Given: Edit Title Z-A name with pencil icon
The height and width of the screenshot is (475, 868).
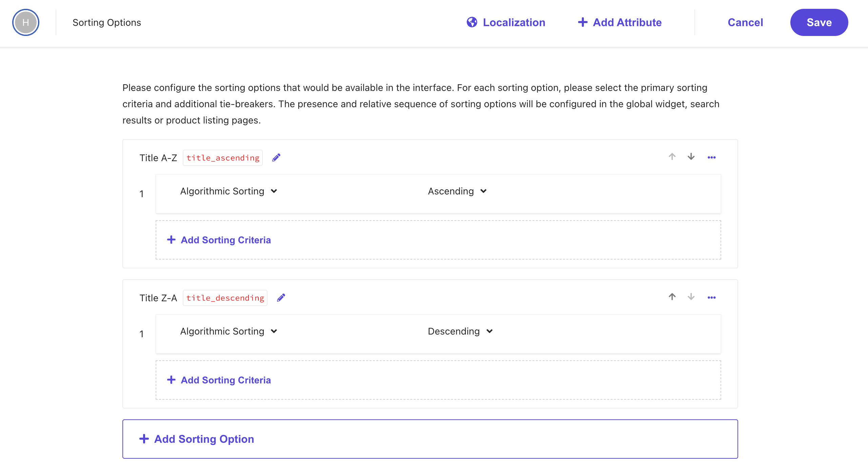Looking at the screenshot, I should click(x=281, y=298).
